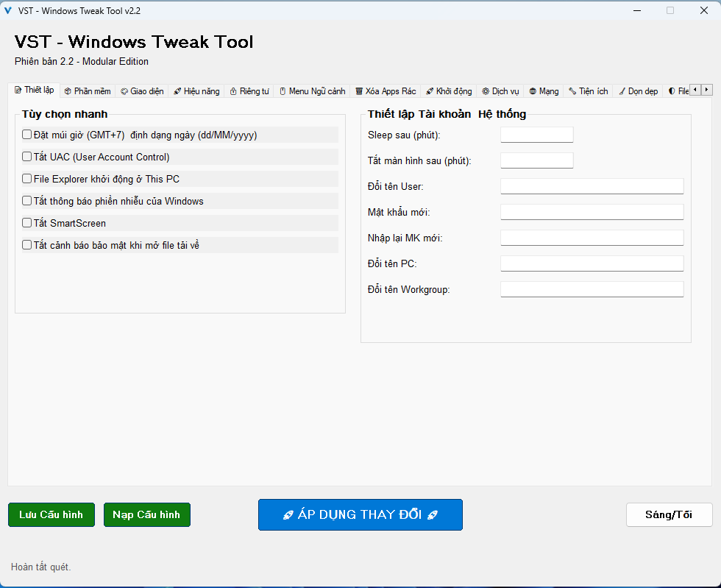Focus the Mật khẩu mới field

(592, 212)
